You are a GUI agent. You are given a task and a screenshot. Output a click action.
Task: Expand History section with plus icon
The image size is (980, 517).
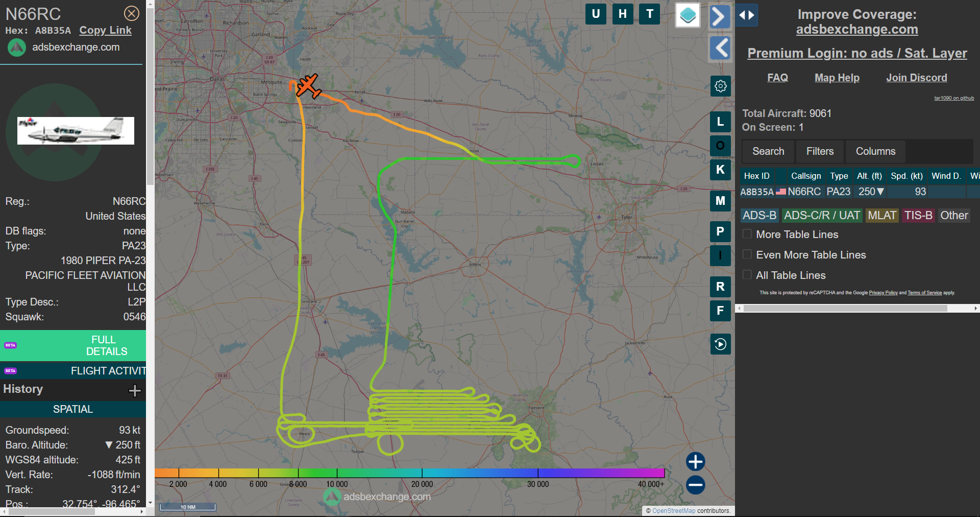point(135,391)
